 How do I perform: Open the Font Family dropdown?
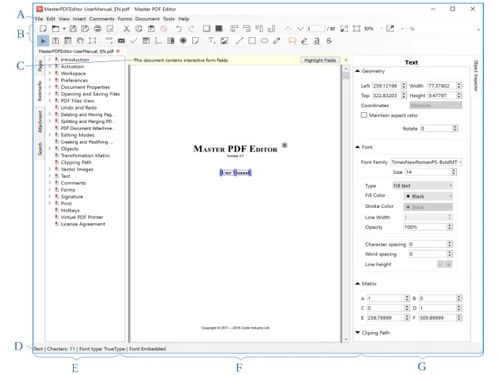click(x=426, y=162)
